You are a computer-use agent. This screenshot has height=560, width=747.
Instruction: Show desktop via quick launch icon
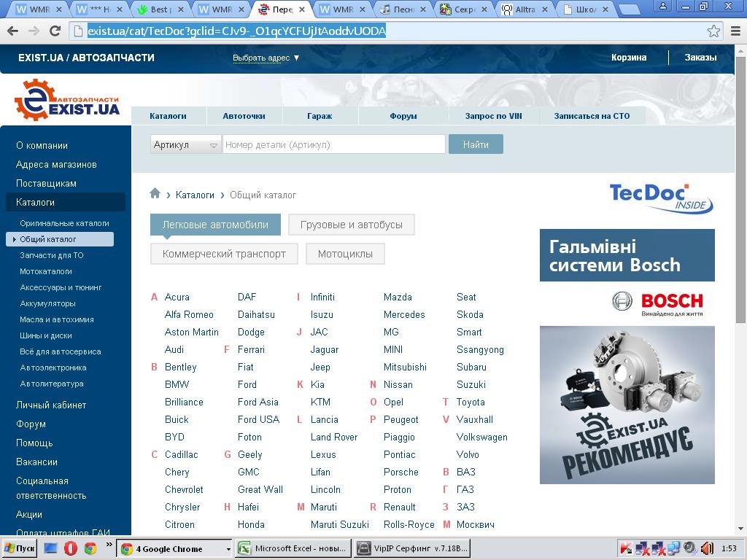pos(50,548)
